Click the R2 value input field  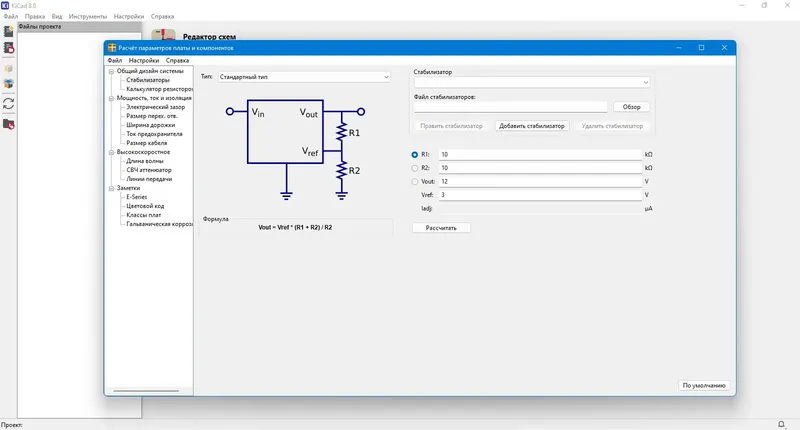pos(540,168)
